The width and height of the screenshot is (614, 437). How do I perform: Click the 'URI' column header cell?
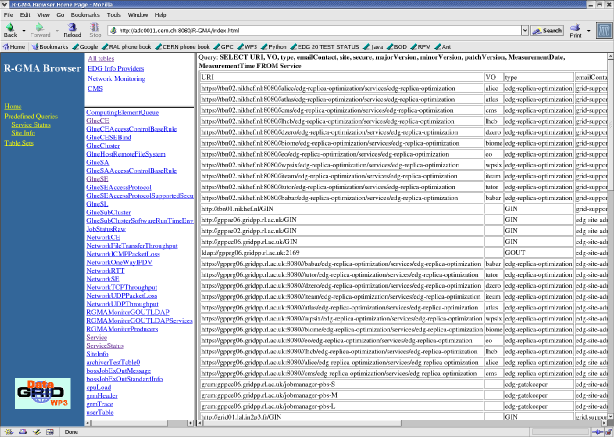pos(342,77)
